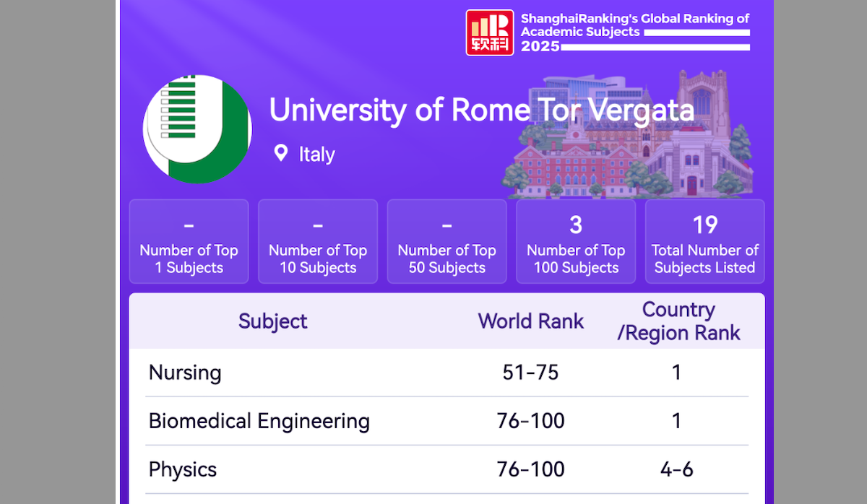Sort by Country/Region Rank column header
867x504 pixels.
coord(678,321)
